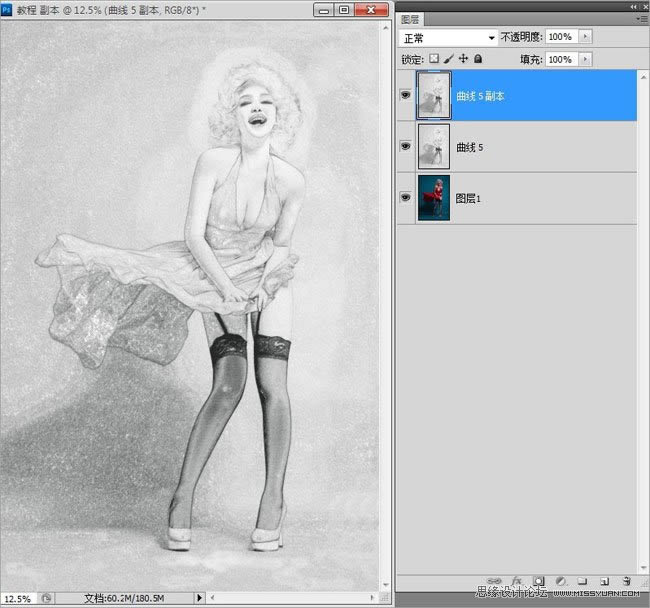Hide the 图层1 layer
The height and width of the screenshot is (608, 650).
coord(406,198)
